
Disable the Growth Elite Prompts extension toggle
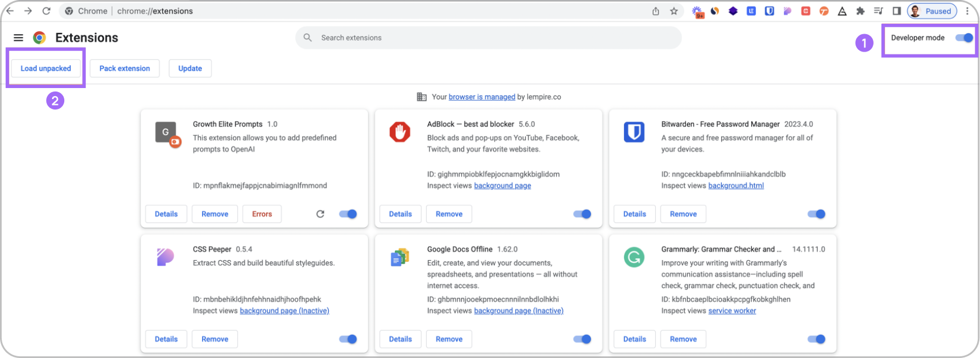[x=348, y=214]
